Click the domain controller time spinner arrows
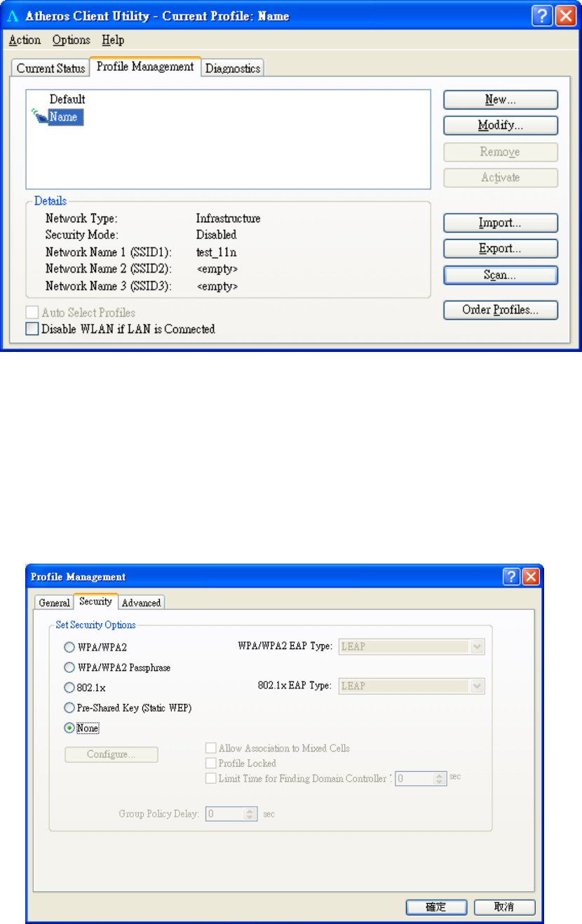This screenshot has width=582, height=924. (440, 778)
